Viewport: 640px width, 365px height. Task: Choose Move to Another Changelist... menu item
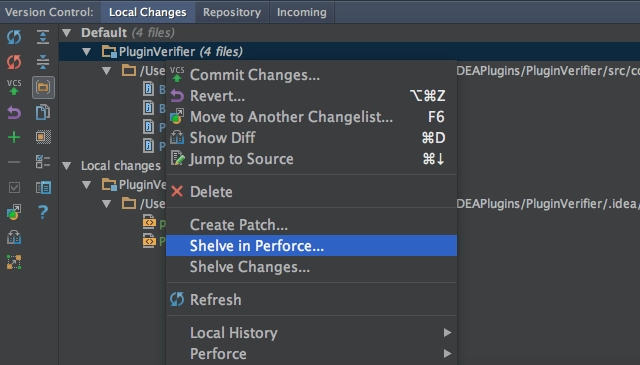[x=311, y=117]
